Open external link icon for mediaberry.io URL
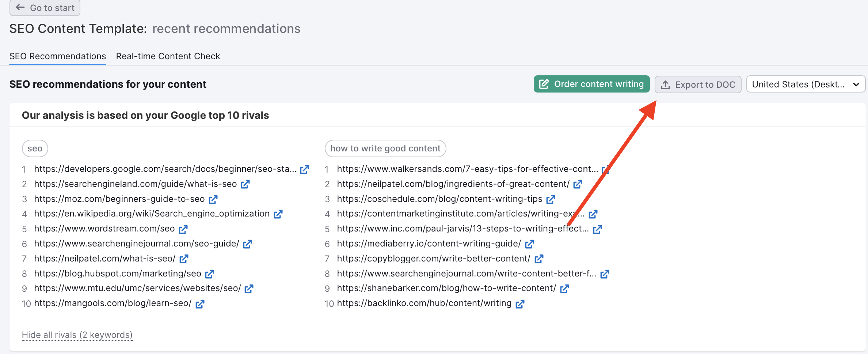 529,244
